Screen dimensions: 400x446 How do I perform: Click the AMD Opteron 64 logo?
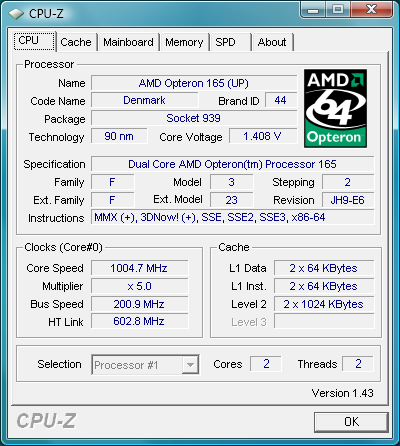click(x=335, y=108)
